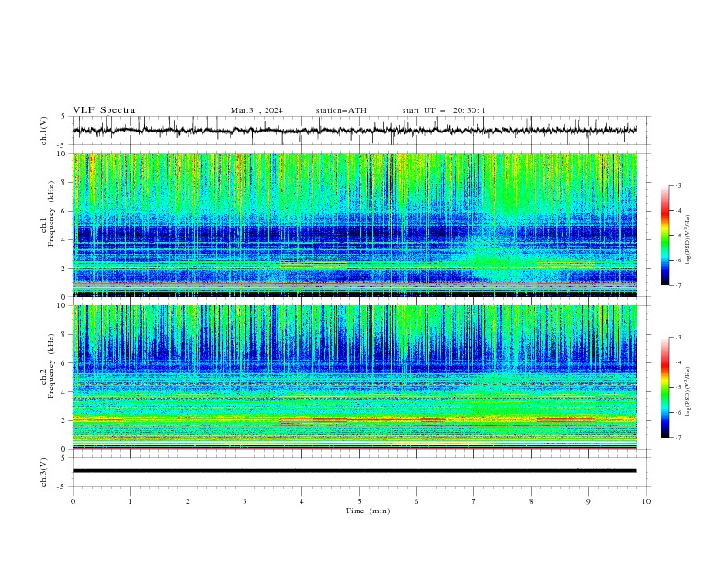Viewport: 728px width, 563px height.
Task: Click the 'ch.1(V)' waveform axis label
Action: click(44, 131)
